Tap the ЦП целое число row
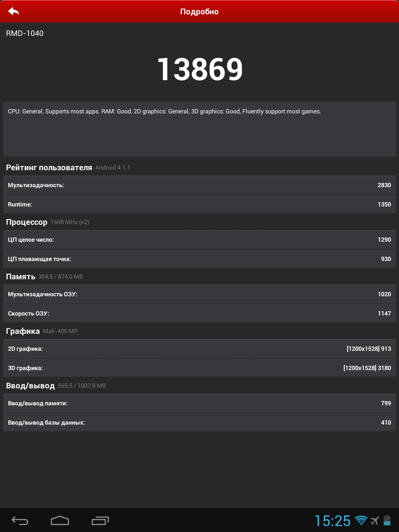The image size is (399, 532). tap(199, 240)
